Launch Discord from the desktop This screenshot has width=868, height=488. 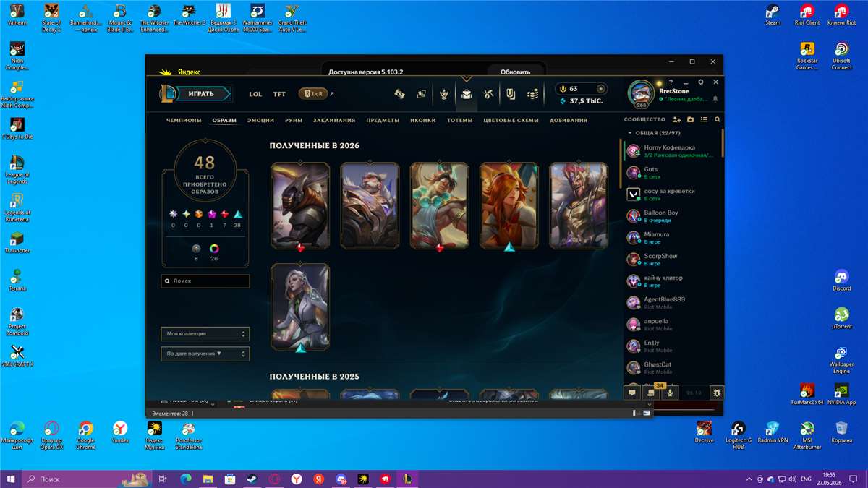pyautogui.click(x=841, y=279)
